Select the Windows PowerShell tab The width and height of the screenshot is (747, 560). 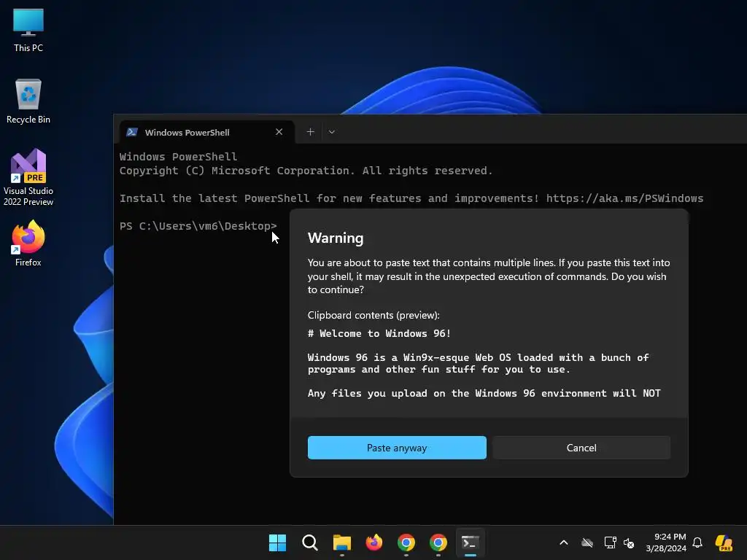tap(206, 133)
